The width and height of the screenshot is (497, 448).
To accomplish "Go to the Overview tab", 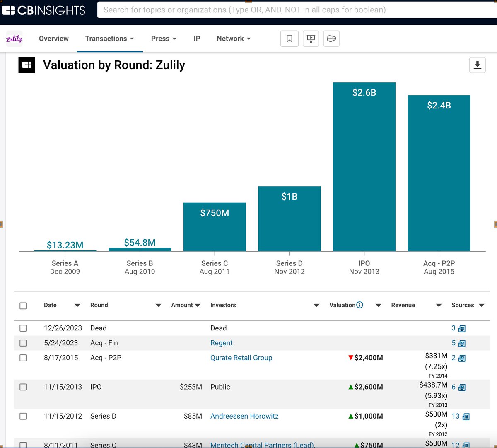I will [x=54, y=39].
